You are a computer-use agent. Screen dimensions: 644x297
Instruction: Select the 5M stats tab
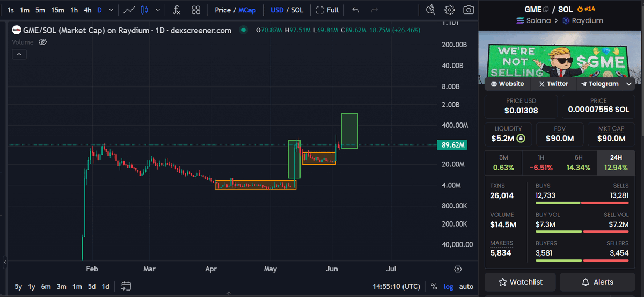click(503, 163)
